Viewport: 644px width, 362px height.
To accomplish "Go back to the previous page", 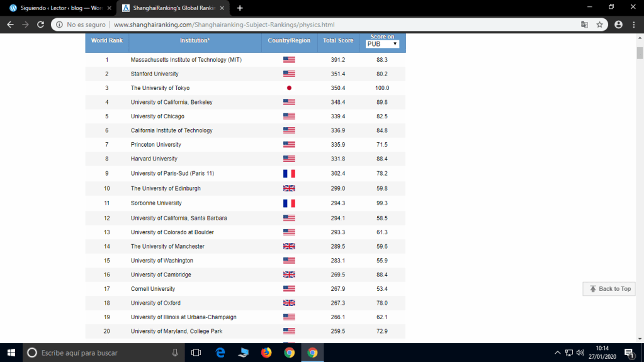I will [10, 25].
